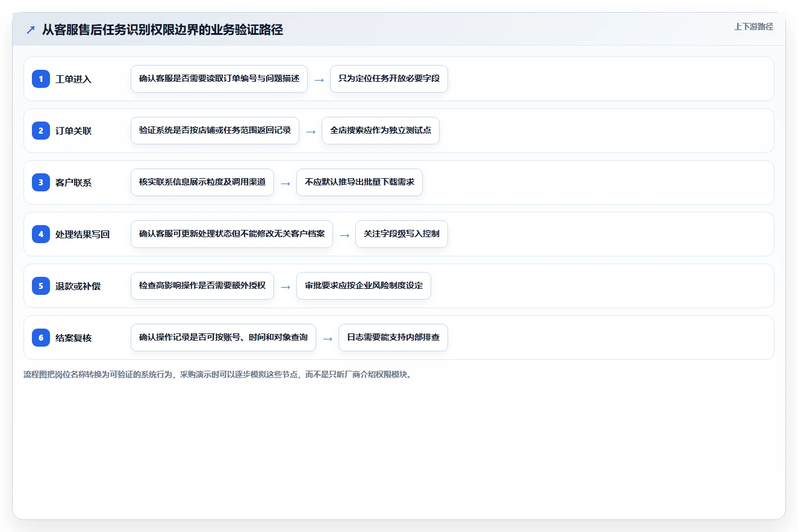
Task: Click box 只为定位任务开放必要字段
Action: coord(389,79)
